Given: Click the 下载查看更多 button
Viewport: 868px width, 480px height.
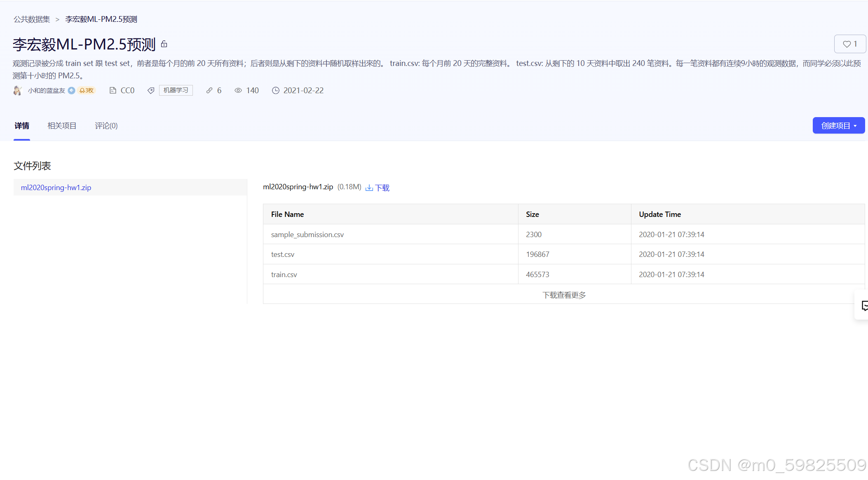Looking at the screenshot, I should coord(564,294).
